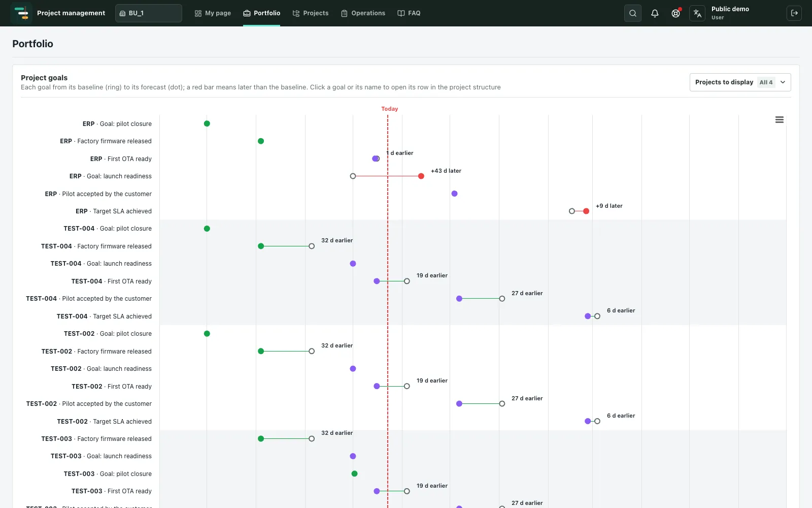
Task: Open TEST-004 Factory firmware released label
Action: [96, 246]
